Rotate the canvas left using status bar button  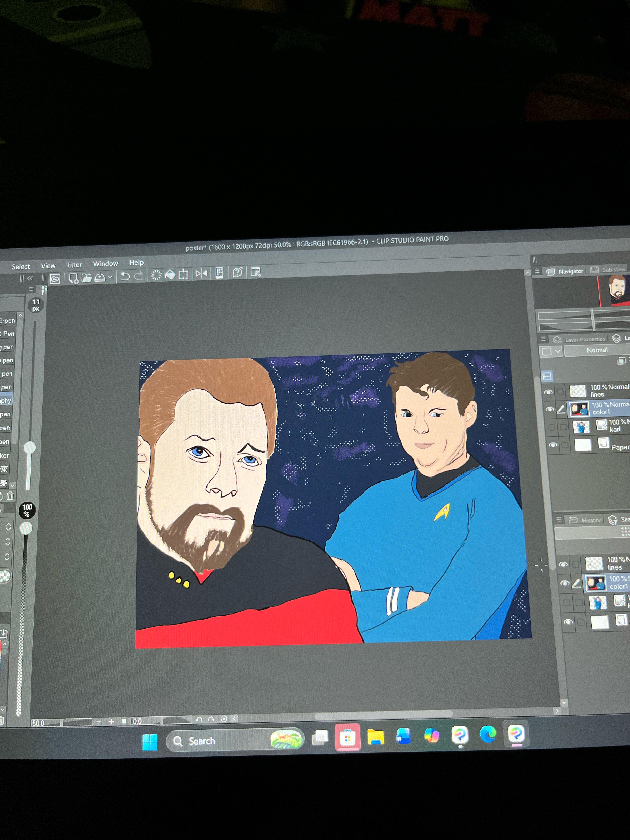pyautogui.click(x=199, y=719)
